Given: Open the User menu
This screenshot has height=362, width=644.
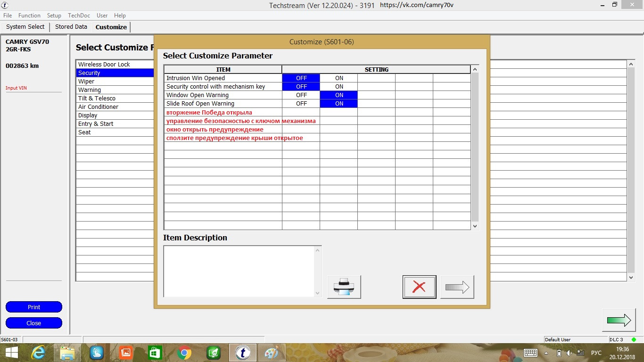Looking at the screenshot, I should click(x=102, y=16).
